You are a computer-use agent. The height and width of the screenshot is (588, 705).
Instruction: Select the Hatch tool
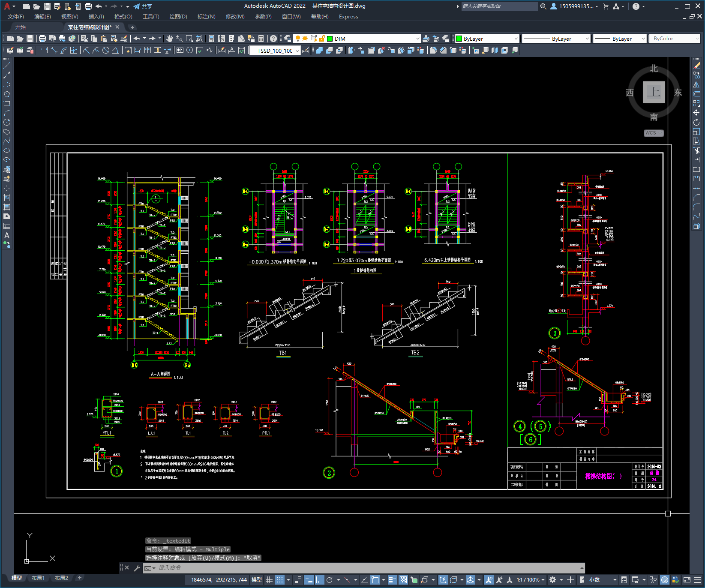[7, 198]
